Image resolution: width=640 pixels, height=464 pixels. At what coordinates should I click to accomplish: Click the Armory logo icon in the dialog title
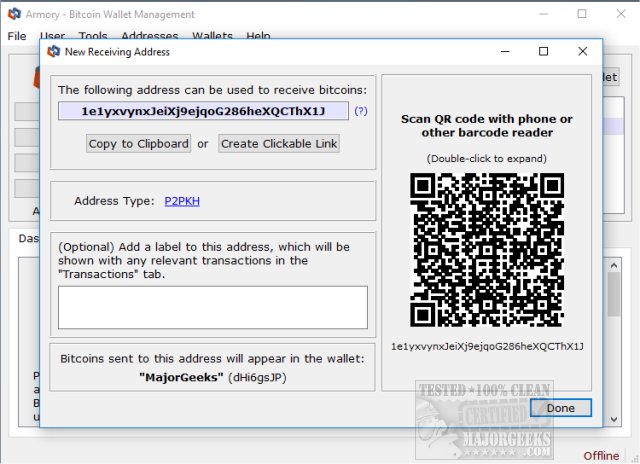(x=54, y=51)
